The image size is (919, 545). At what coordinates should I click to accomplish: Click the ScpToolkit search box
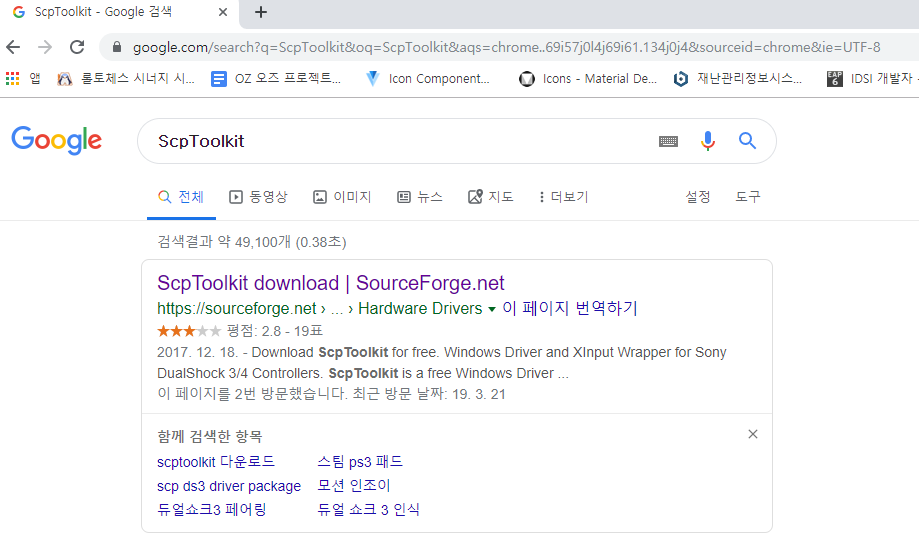coord(399,141)
